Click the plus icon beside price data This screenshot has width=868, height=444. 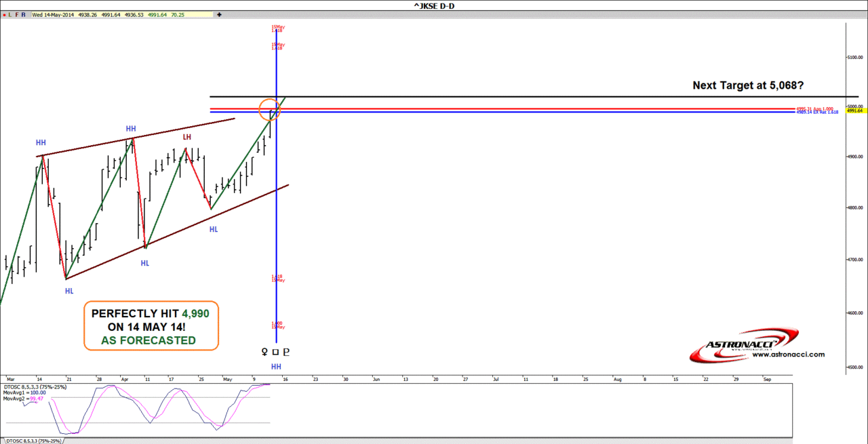[x=219, y=14]
